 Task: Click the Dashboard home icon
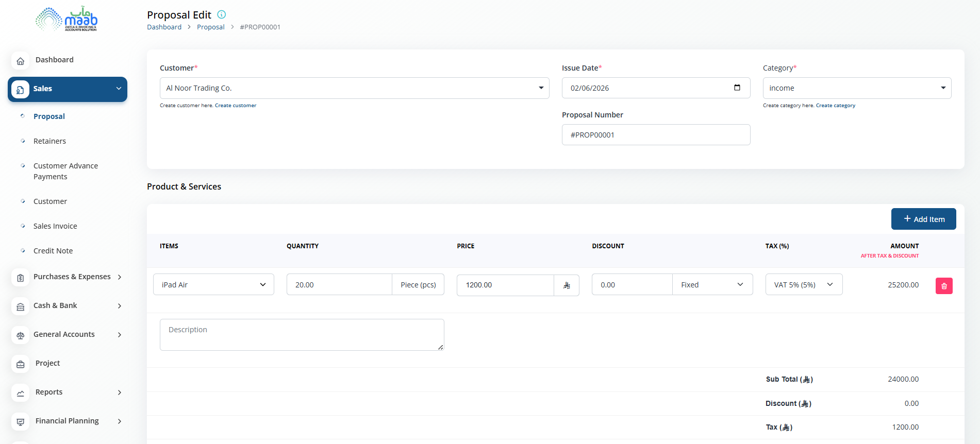point(21,61)
